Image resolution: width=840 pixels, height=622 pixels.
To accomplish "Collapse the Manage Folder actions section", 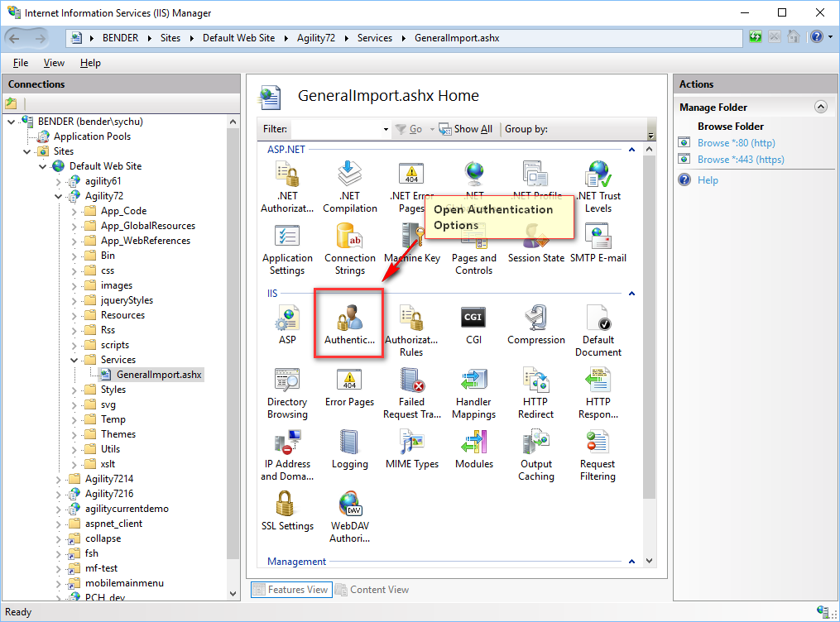I will pos(820,107).
